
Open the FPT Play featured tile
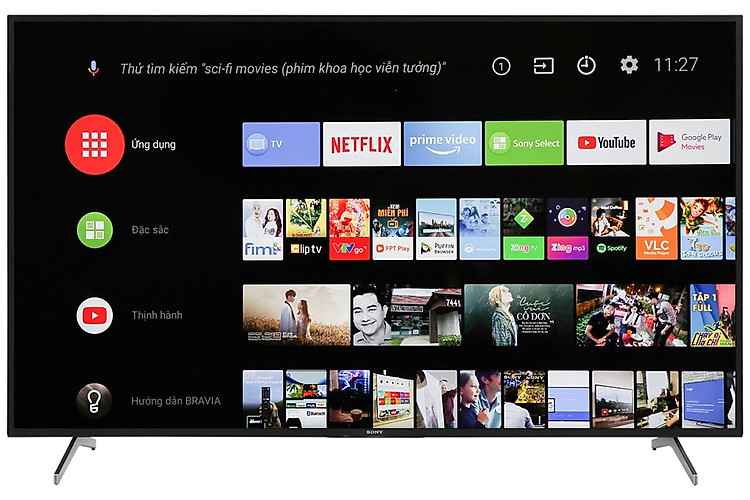(393, 230)
